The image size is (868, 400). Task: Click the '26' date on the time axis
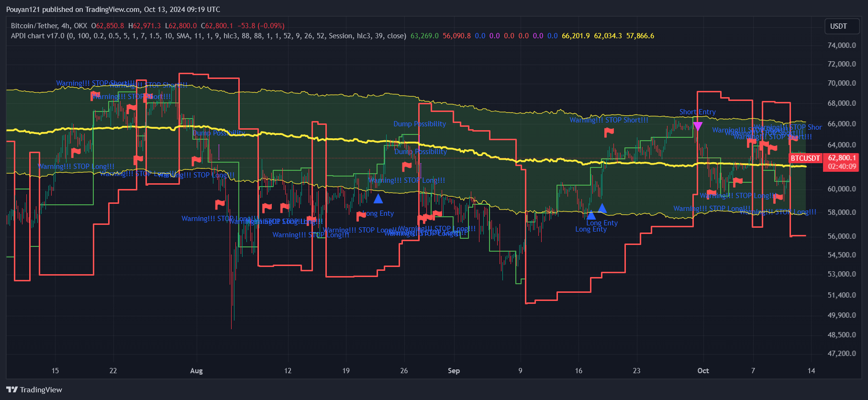click(404, 371)
